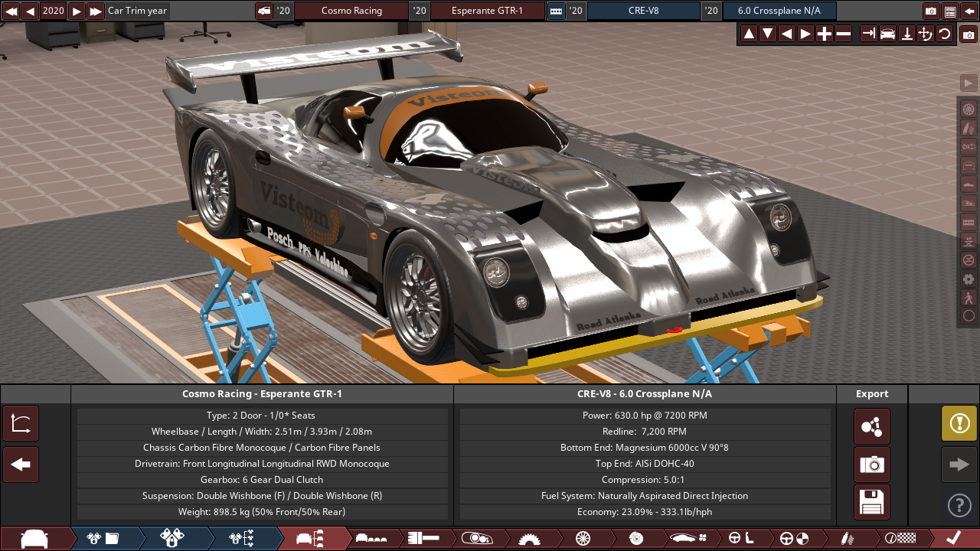The image size is (980, 551).
Task: Click the camera export icon under Export
Action: coord(872,465)
